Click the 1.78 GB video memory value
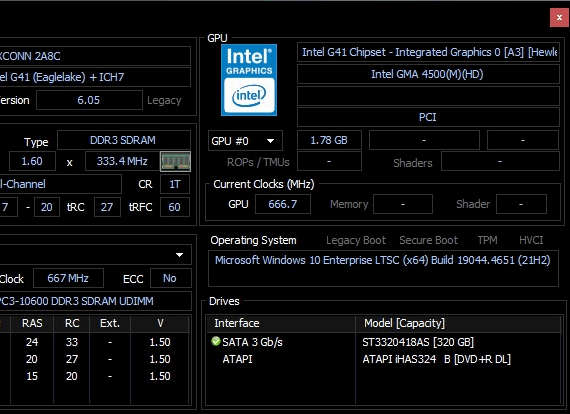The height and width of the screenshot is (414, 570). 329,140
